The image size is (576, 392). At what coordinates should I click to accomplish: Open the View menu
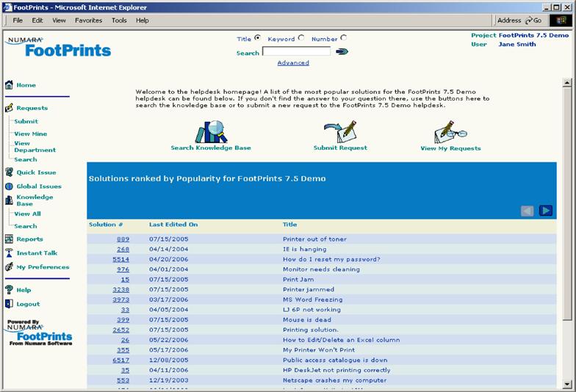tap(59, 21)
